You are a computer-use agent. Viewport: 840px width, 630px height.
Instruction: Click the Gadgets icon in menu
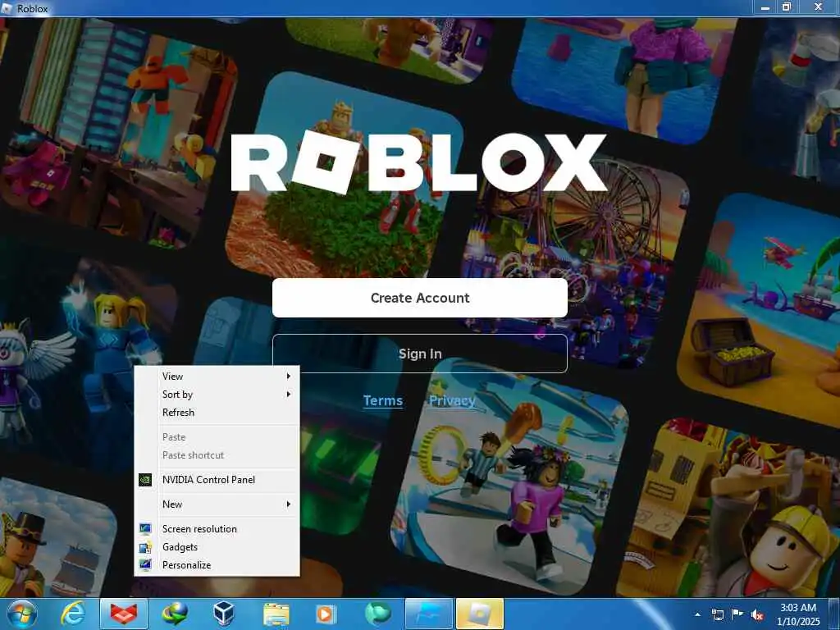point(145,547)
